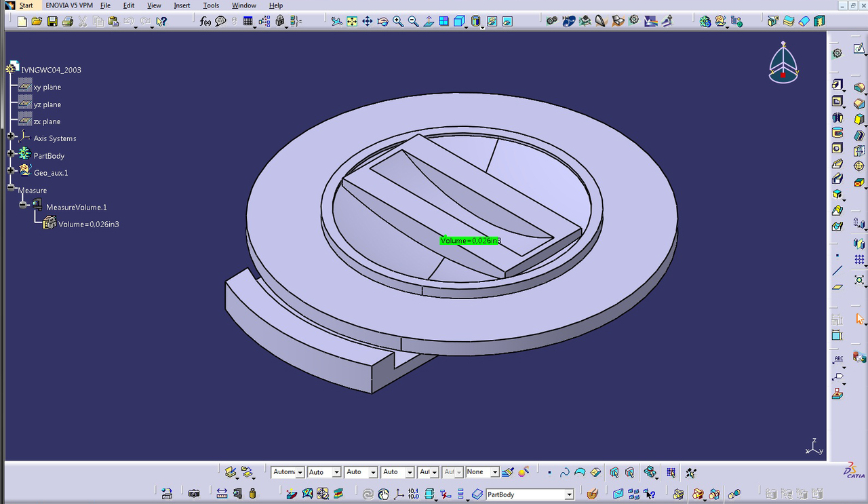
Task: Click the Normal View icon
Action: click(x=429, y=22)
